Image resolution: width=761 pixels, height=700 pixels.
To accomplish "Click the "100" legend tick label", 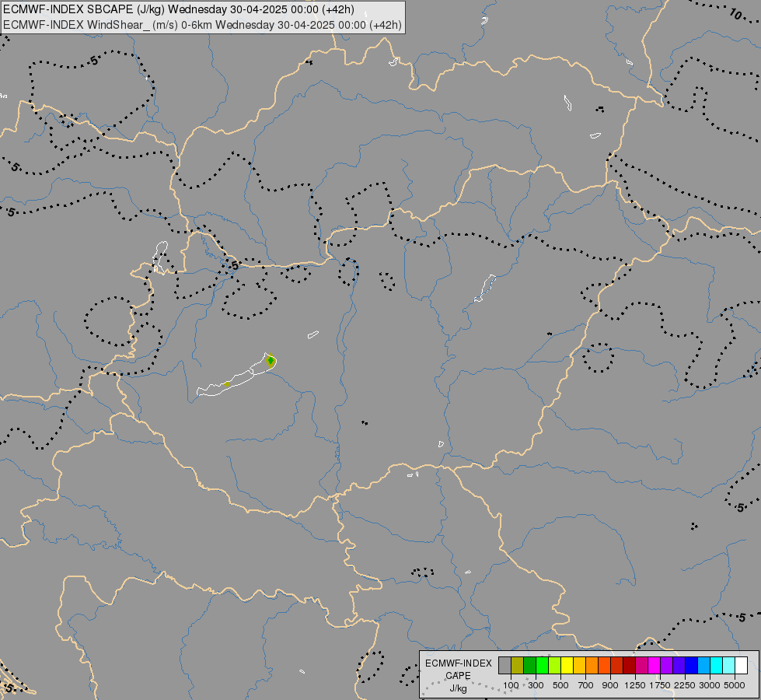I will click(511, 685).
